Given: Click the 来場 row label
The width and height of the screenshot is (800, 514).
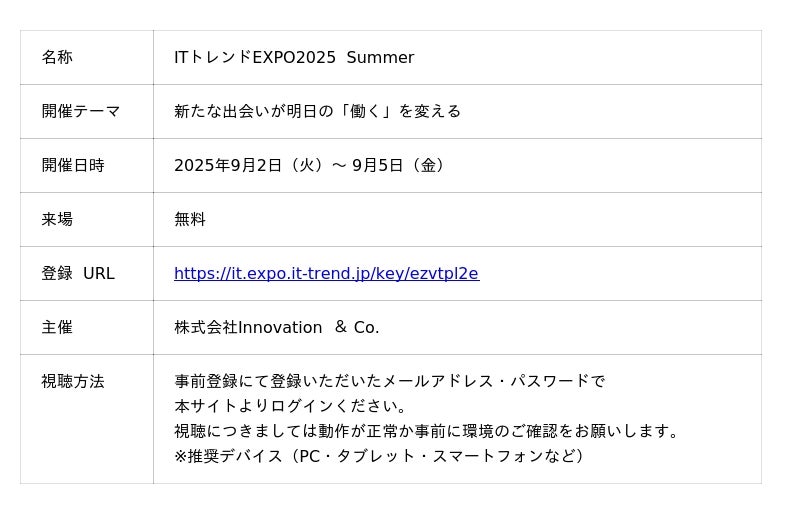Looking at the screenshot, I should (57, 220).
